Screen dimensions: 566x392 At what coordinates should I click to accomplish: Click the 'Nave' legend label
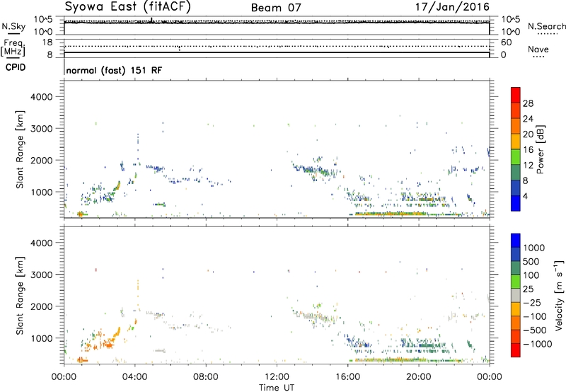(538, 50)
